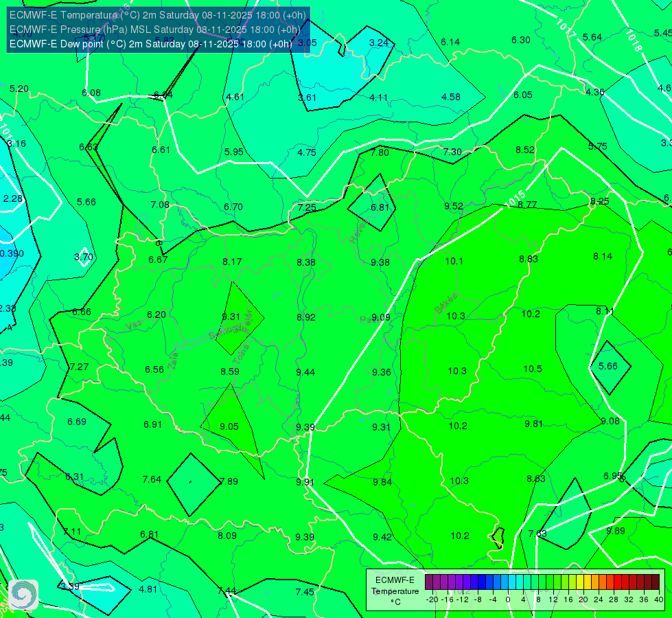
Task: Click the 1017 isobar label
Action: click(566, 28)
